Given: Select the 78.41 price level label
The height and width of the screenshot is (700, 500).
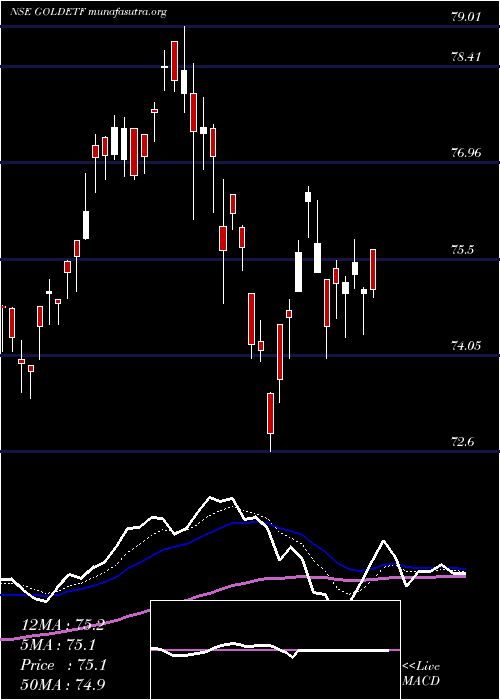Looking at the screenshot, I should tap(466, 57).
